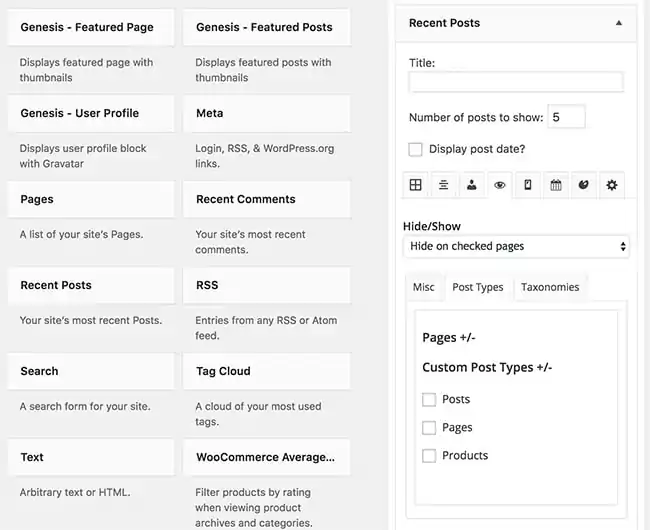Open the gear settings tab icon
Image resolution: width=650 pixels, height=530 pixels.
(612, 184)
